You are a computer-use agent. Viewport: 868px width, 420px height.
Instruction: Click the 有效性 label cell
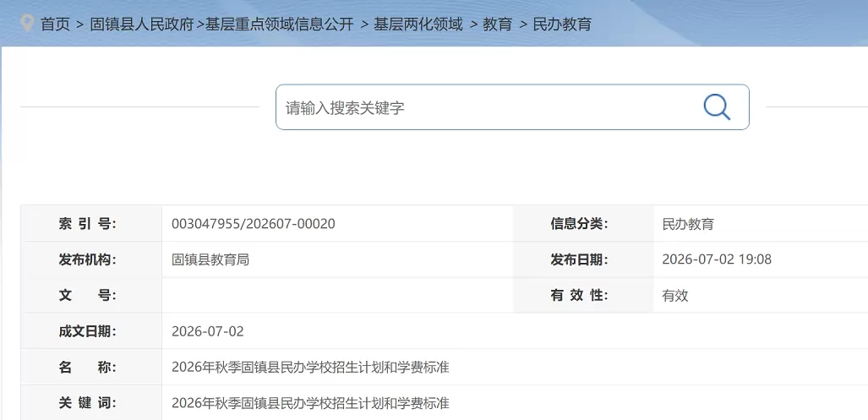click(583, 296)
